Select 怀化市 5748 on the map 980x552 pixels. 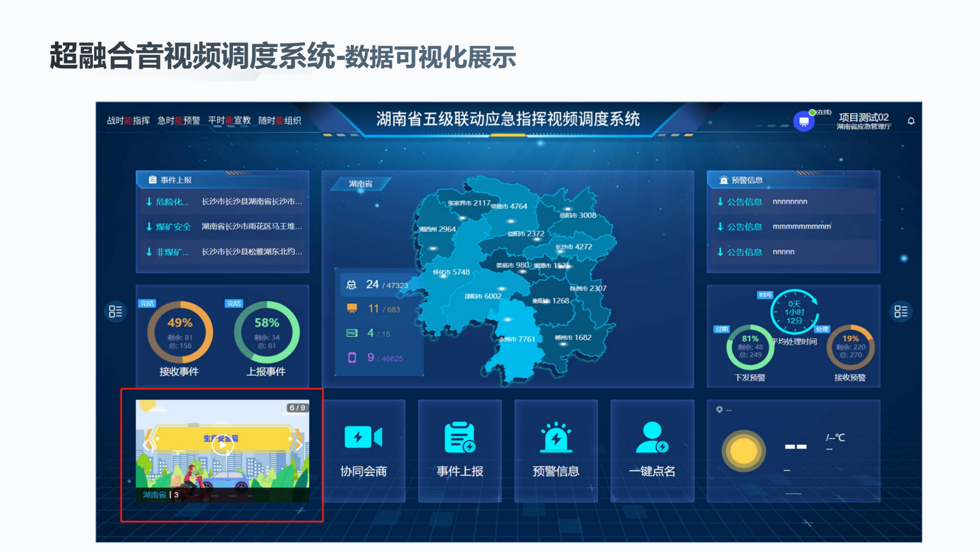coord(451,272)
